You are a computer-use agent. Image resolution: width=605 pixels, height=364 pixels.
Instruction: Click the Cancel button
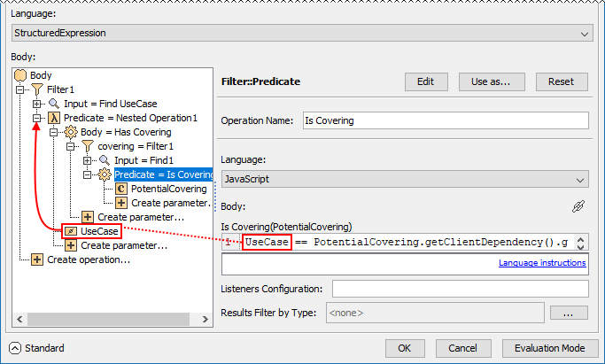click(x=463, y=348)
